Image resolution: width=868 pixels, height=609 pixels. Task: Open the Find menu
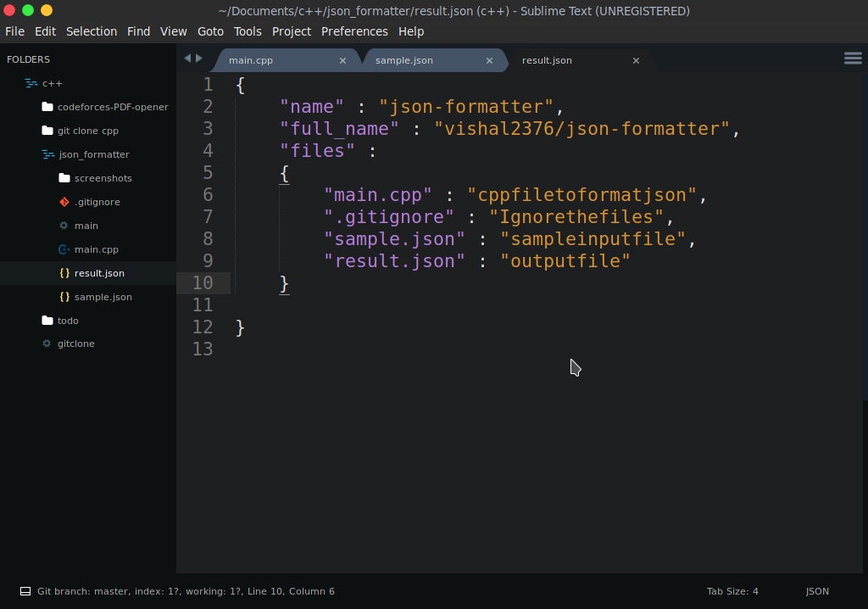tap(138, 31)
